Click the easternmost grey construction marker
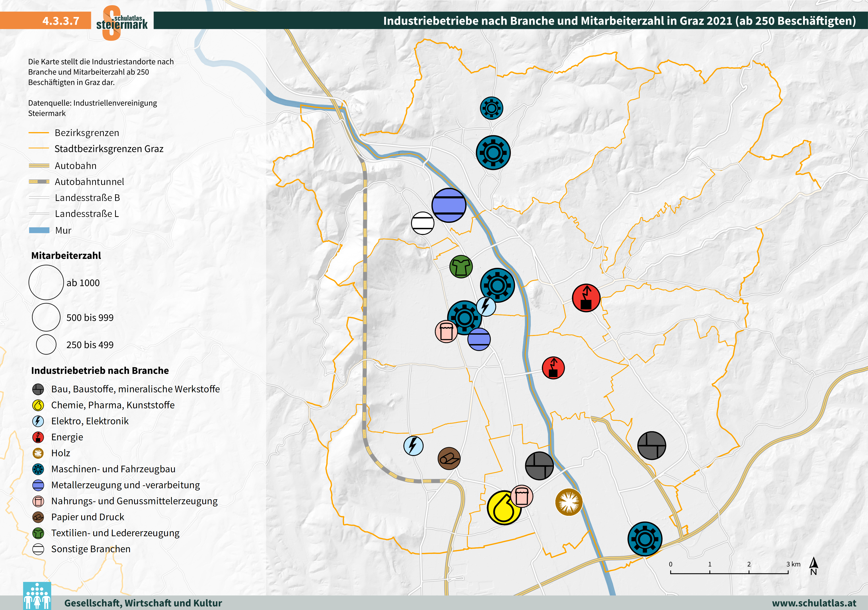868x610 pixels. tap(651, 446)
